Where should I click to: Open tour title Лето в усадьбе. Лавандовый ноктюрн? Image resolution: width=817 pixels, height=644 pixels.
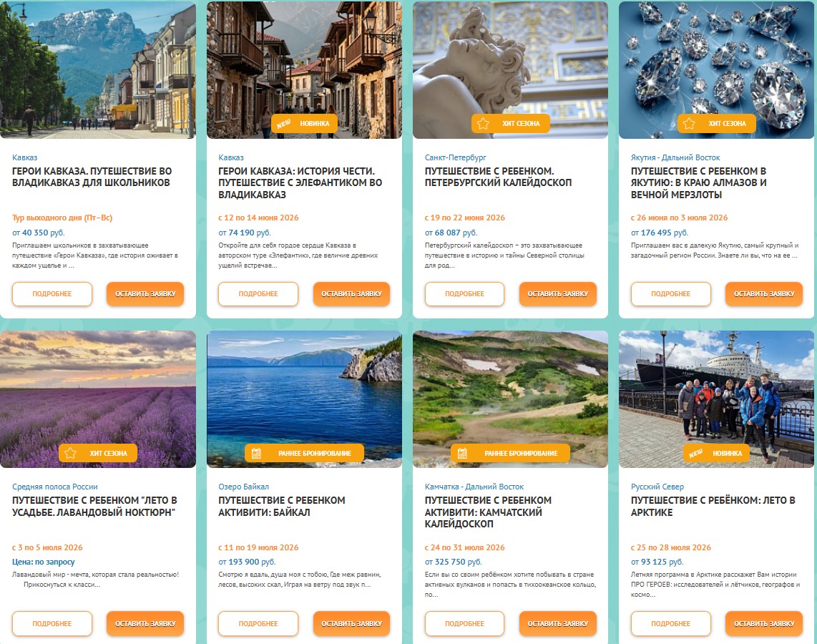tap(95, 506)
